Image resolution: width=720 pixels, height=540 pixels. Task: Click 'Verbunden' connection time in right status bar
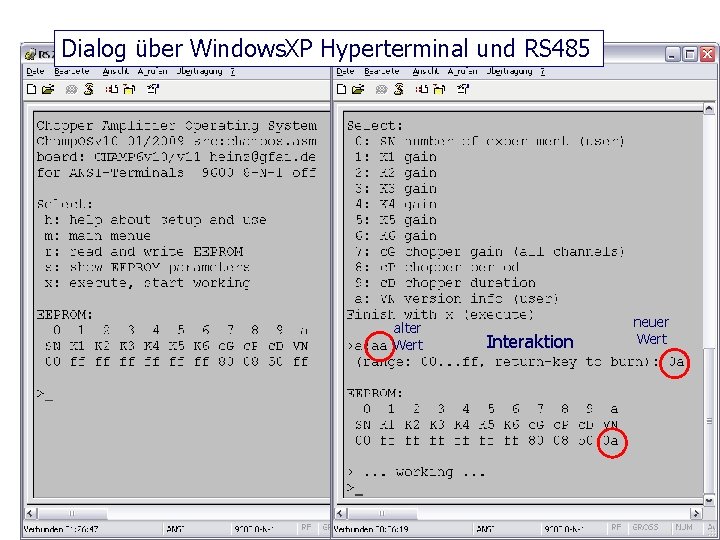pyautogui.click(x=371, y=529)
